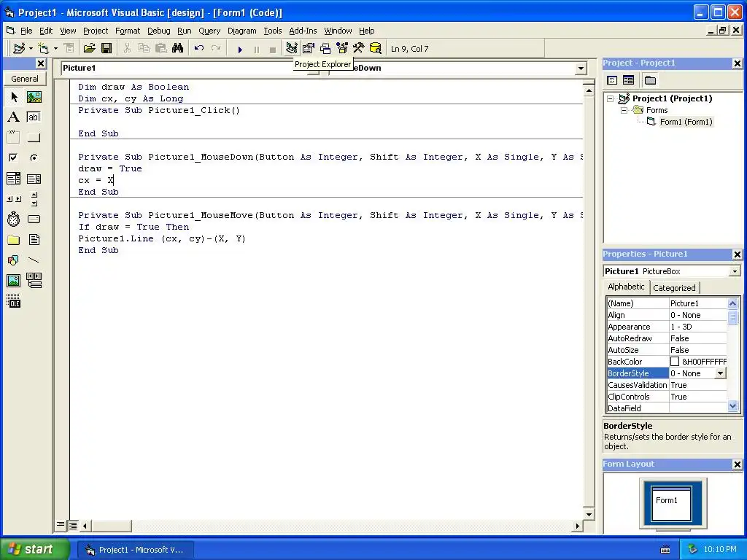Select the CommandButton control in the toolbox
This screenshot has height=560, width=747.
pyautogui.click(x=34, y=138)
